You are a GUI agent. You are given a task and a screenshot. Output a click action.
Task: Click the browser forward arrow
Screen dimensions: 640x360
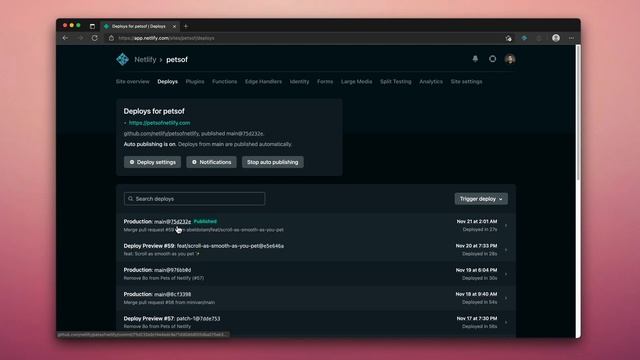pyautogui.click(x=80, y=38)
